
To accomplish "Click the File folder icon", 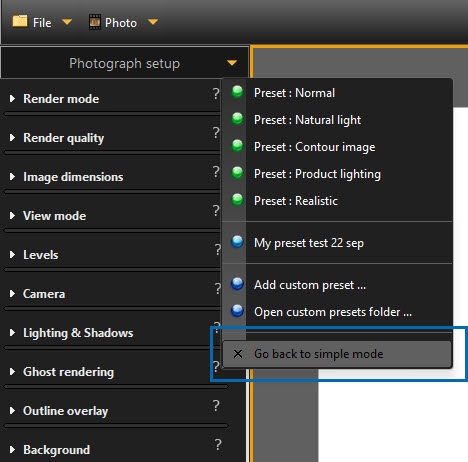I will (x=20, y=21).
